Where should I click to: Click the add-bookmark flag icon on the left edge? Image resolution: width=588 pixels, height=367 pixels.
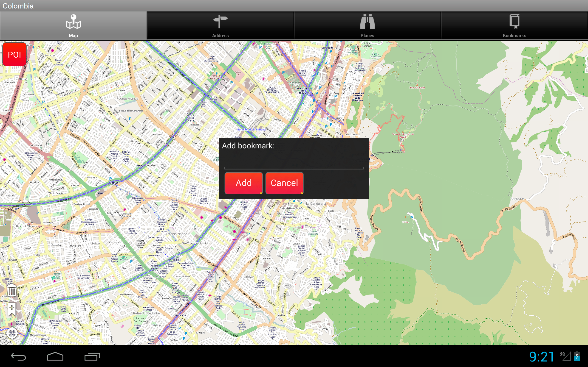(11, 309)
